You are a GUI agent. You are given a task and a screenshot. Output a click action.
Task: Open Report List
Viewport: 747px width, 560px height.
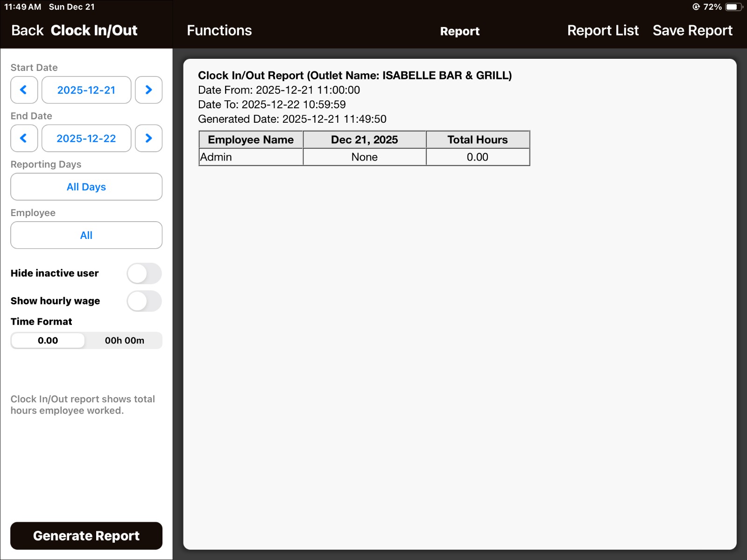tap(602, 31)
